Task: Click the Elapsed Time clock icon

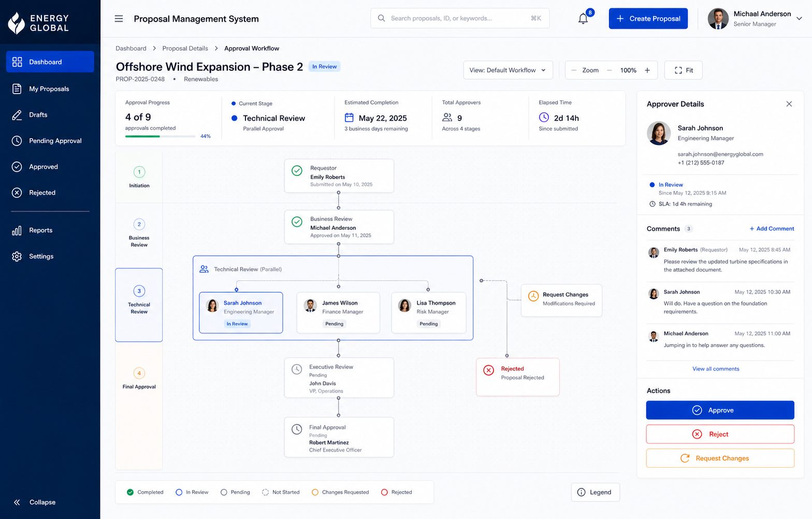Action: pyautogui.click(x=544, y=117)
